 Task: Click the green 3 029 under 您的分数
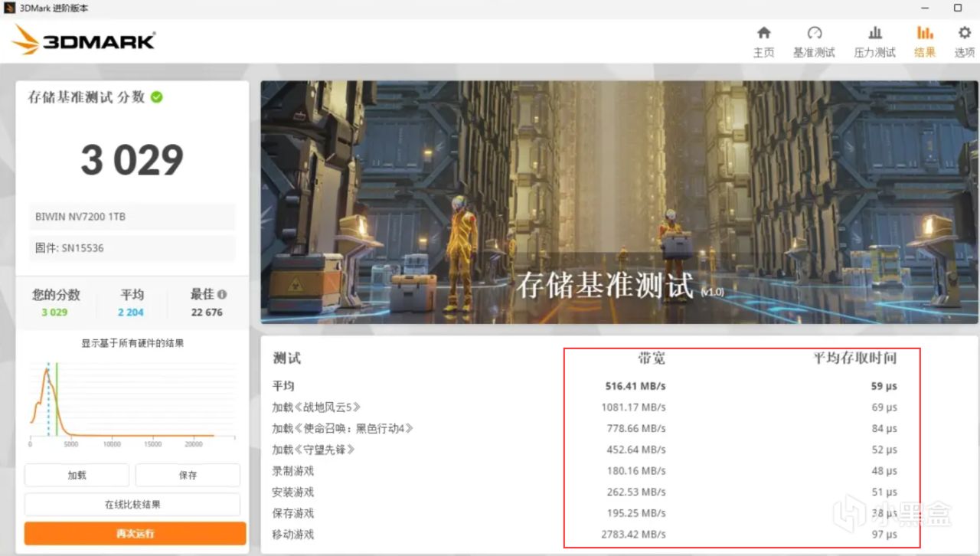[x=54, y=312]
